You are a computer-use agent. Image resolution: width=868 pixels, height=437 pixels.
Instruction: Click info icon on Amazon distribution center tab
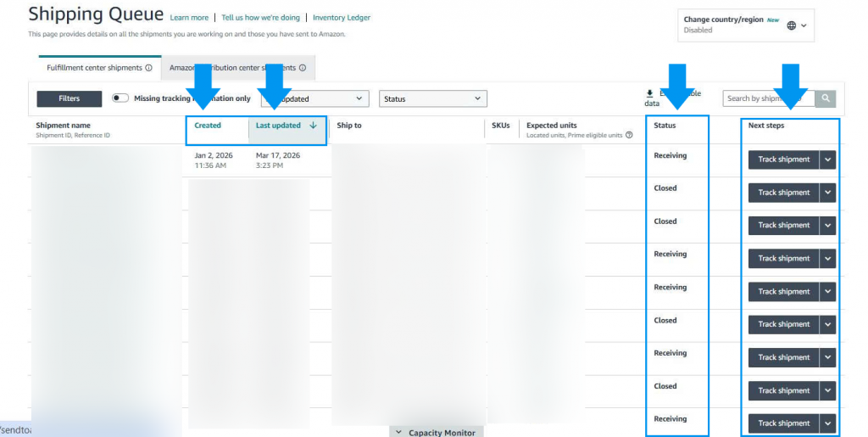click(x=303, y=68)
